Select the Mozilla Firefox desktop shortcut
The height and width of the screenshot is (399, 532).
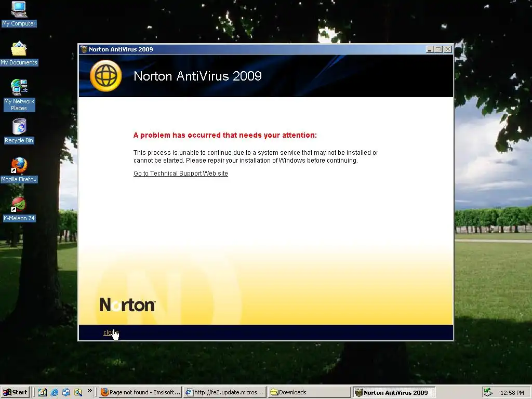[19, 170]
